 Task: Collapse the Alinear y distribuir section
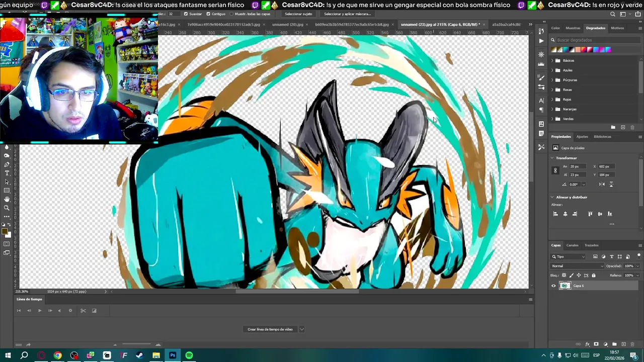pos(552,197)
